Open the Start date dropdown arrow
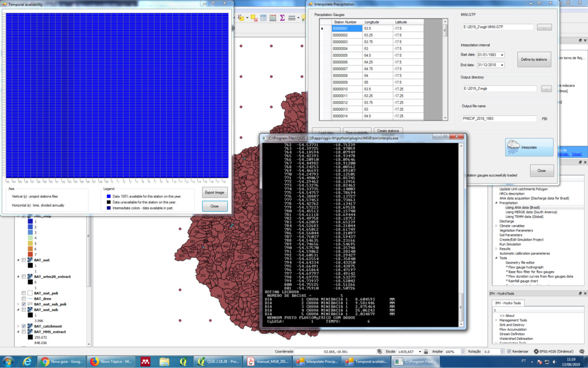The image size is (588, 368). point(502,55)
